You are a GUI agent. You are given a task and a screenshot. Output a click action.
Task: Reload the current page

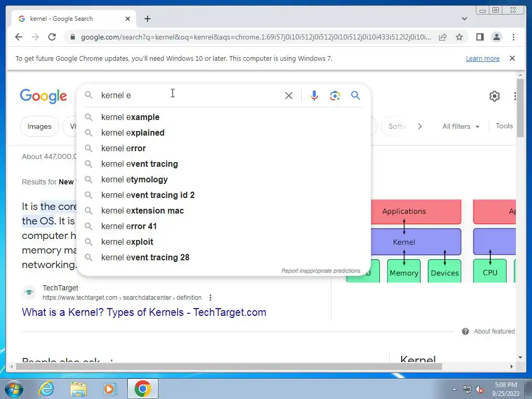52,37
